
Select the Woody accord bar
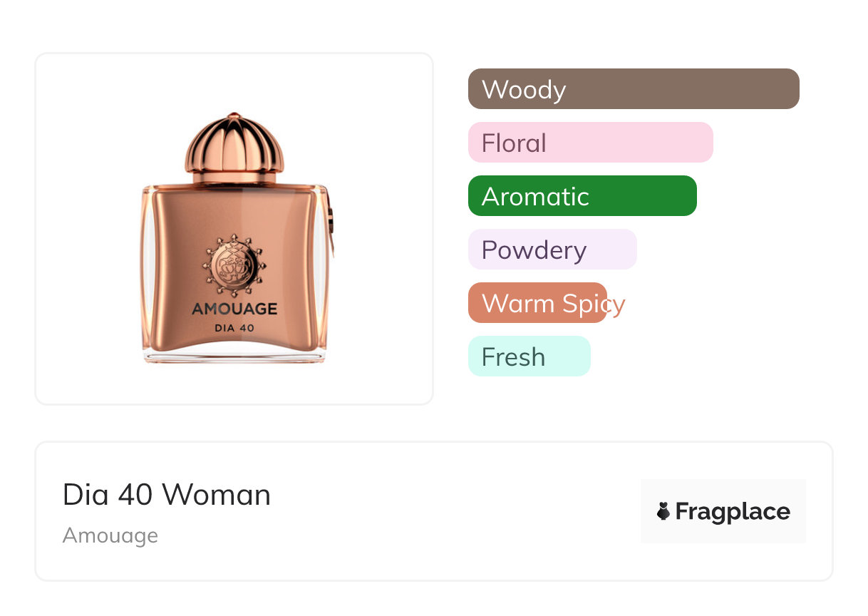pyautogui.click(x=633, y=89)
